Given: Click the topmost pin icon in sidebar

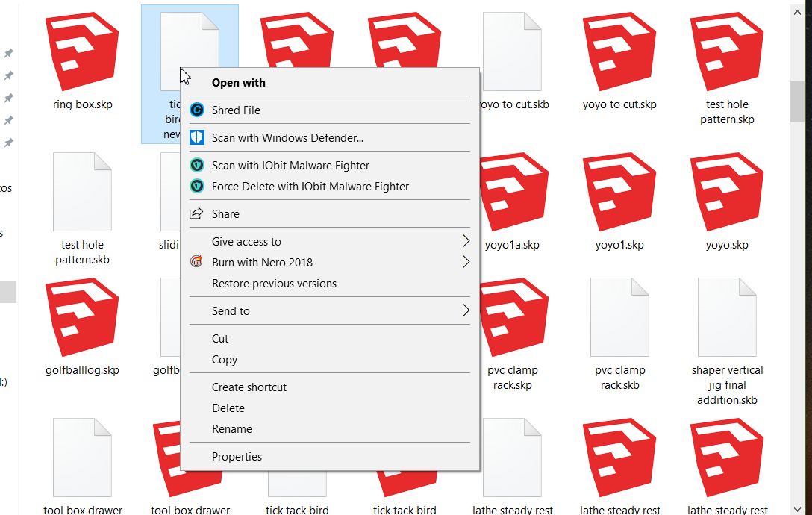Looking at the screenshot, I should tap(9, 53).
